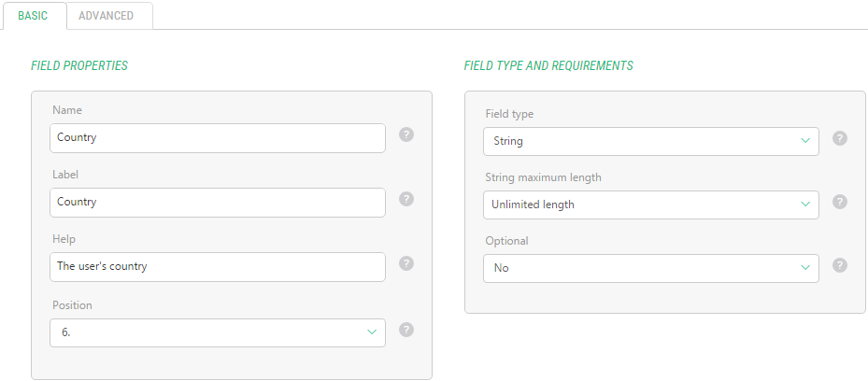The height and width of the screenshot is (381, 868).
Task: Switch to the ADVANCED tab
Action: 106,16
